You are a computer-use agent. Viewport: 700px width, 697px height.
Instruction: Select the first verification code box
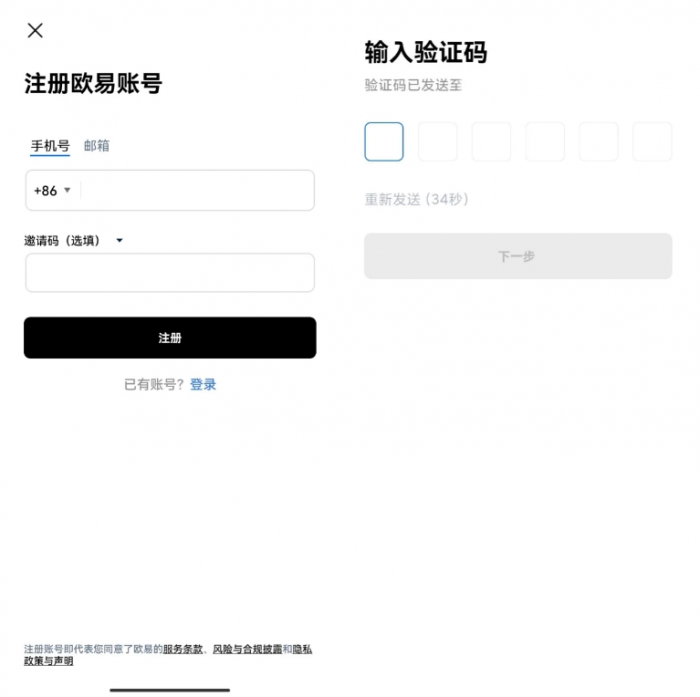tap(384, 142)
